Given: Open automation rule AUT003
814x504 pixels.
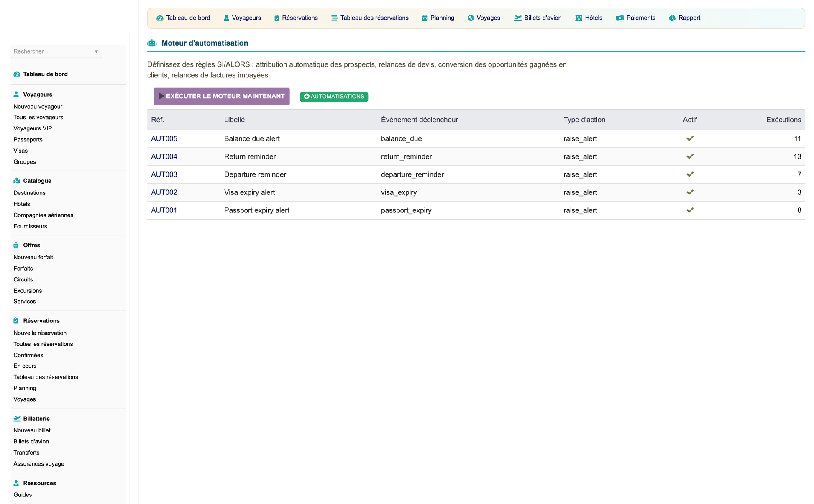Looking at the screenshot, I should [164, 174].
